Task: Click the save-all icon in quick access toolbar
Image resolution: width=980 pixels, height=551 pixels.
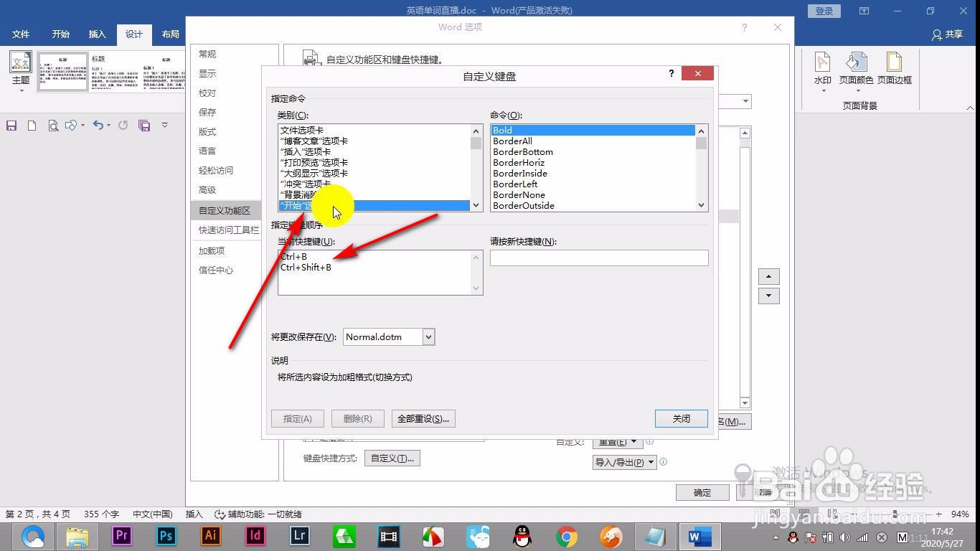Action: (x=144, y=126)
